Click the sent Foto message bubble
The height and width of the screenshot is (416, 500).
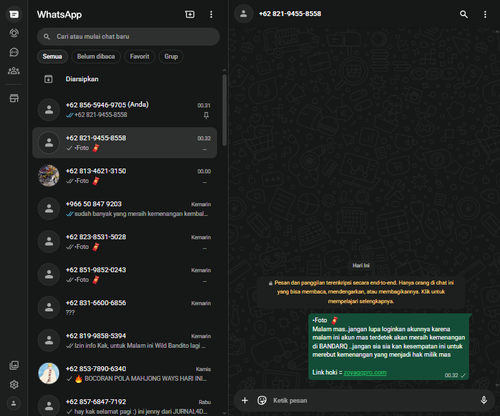[388, 347]
